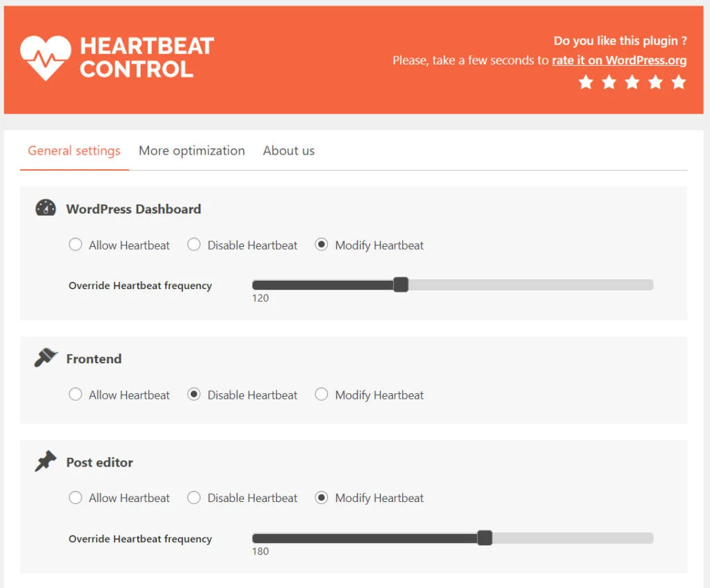
Task: Click the fifth rating star
Action: coord(678,82)
